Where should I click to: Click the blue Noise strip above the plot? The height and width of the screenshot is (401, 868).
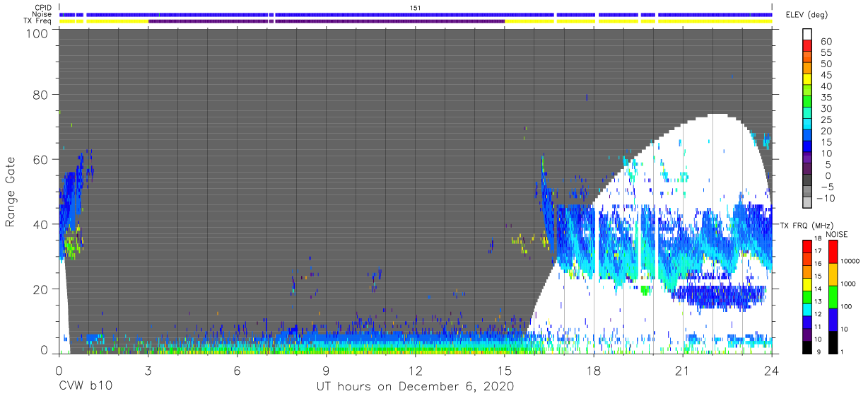point(415,14)
